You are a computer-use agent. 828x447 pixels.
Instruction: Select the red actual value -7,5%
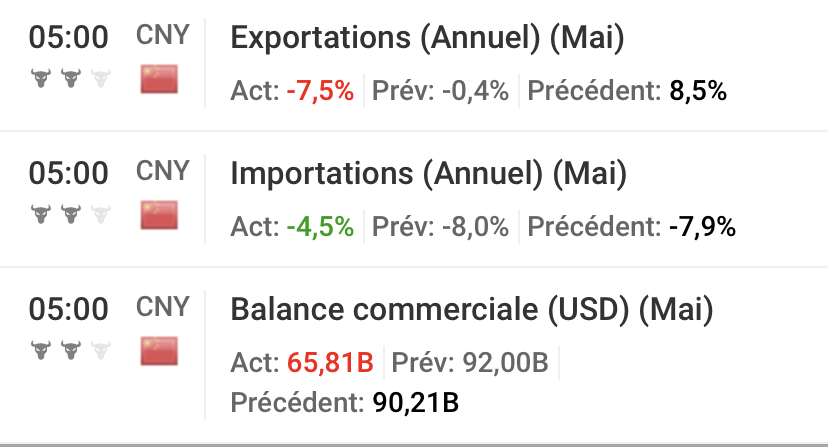[320, 91]
